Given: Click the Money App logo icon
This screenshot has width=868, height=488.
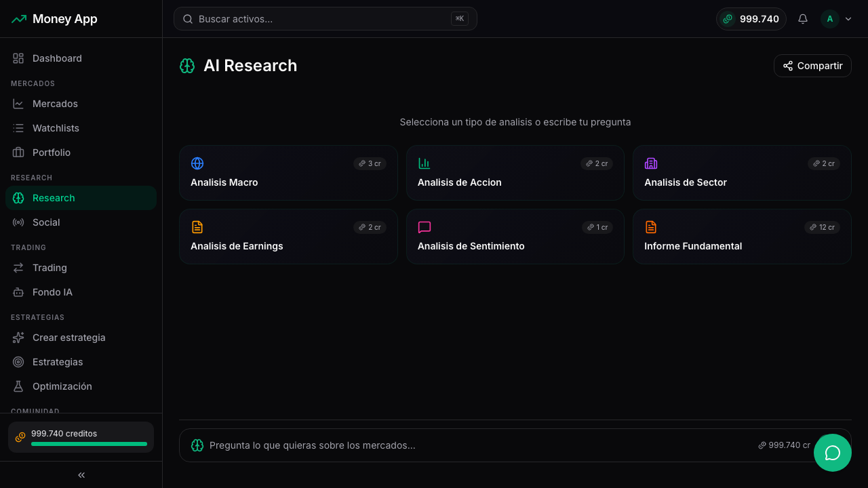Looking at the screenshot, I should tap(19, 19).
